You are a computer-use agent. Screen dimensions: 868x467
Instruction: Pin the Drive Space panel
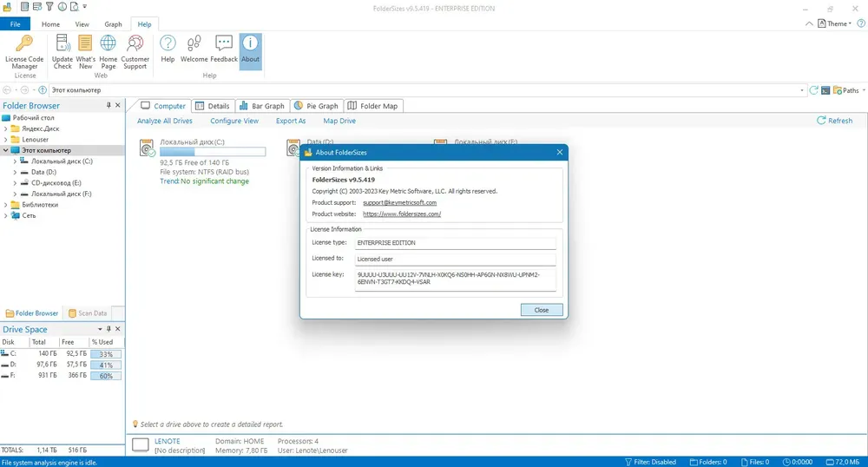pyautogui.click(x=108, y=329)
